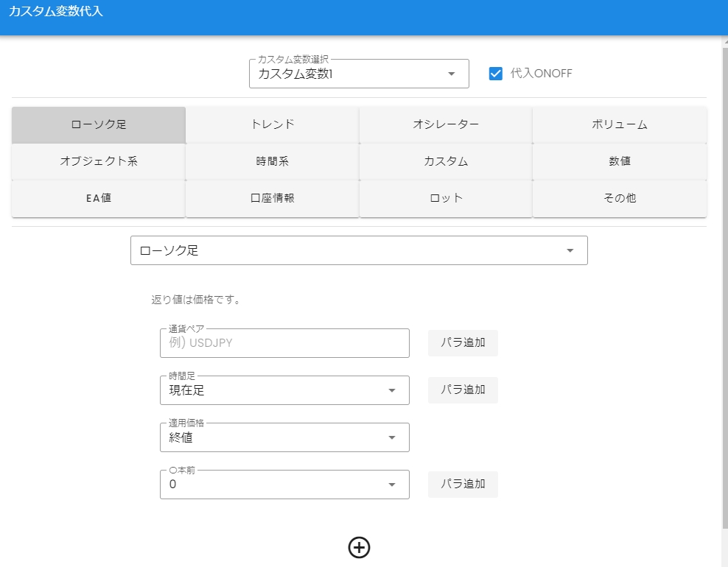
Task: Open the 時間足 dropdown showing 現在足
Action: click(284, 390)
